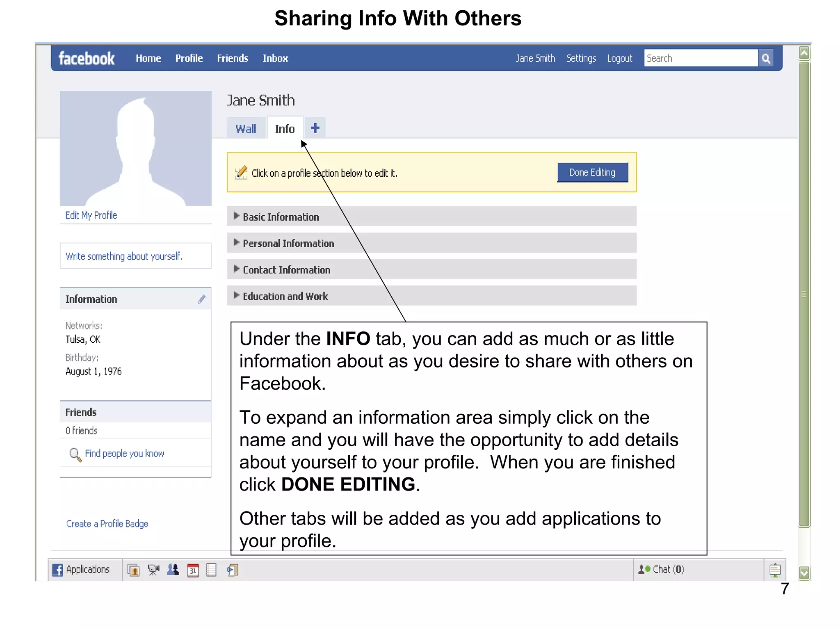This screenshot has height=630, width=840.
Task: Click the Friends panel header
Action: (x=135, y=412)
